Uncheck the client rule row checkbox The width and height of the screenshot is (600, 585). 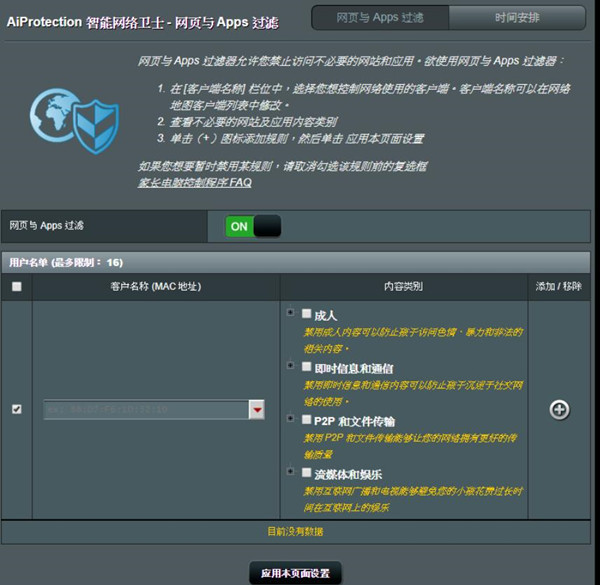[16, 409]
